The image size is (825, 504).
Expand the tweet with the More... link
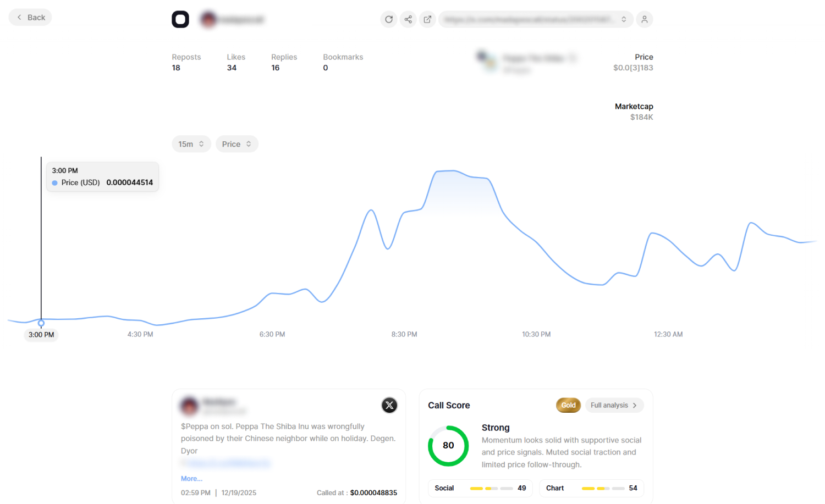click(x=191, y=479)
